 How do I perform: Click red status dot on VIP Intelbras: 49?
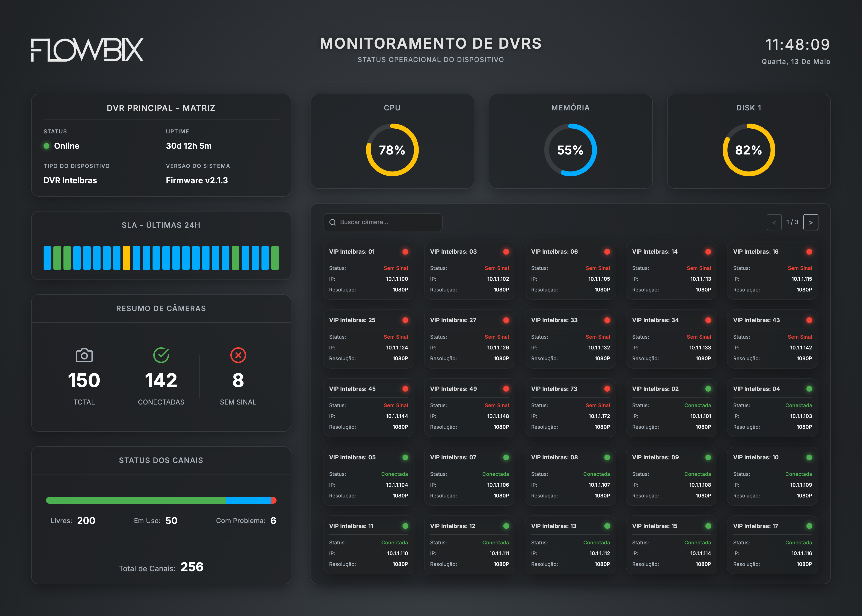tap(506, 389)
